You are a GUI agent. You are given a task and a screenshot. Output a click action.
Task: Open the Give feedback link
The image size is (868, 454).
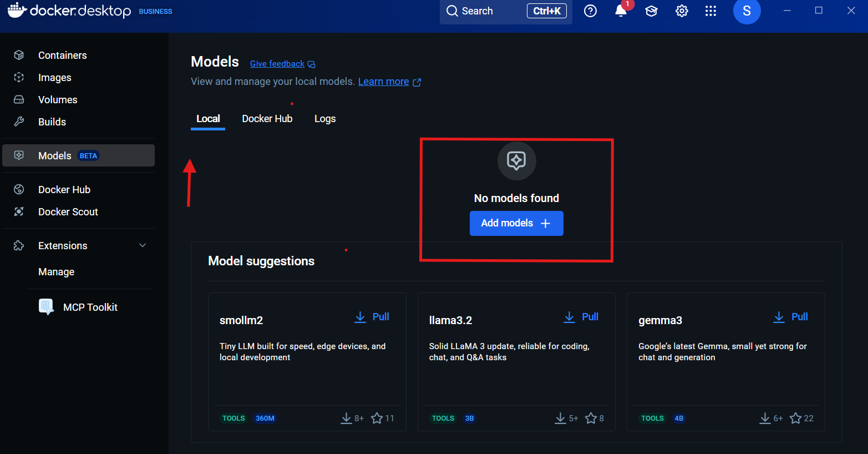point(277,64)
